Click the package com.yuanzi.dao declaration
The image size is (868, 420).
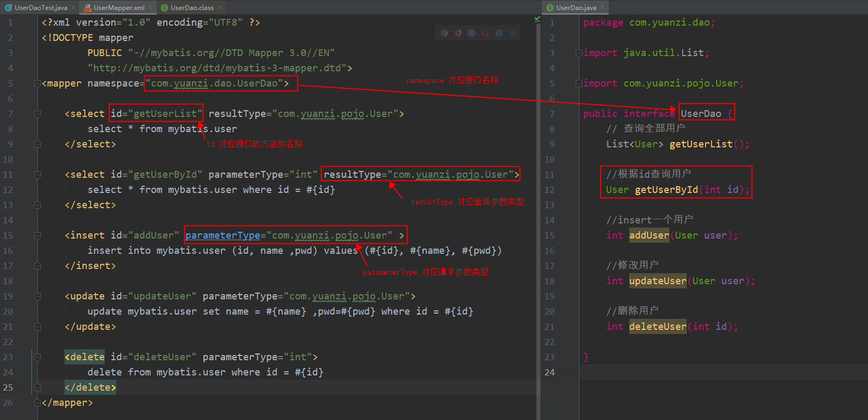pyautogui.click(x=649, y=23)
